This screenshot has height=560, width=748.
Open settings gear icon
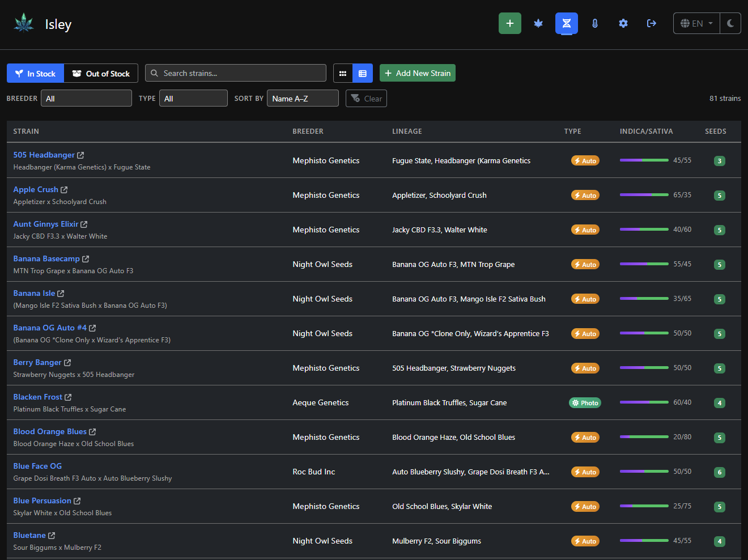[x=623, y=23]
